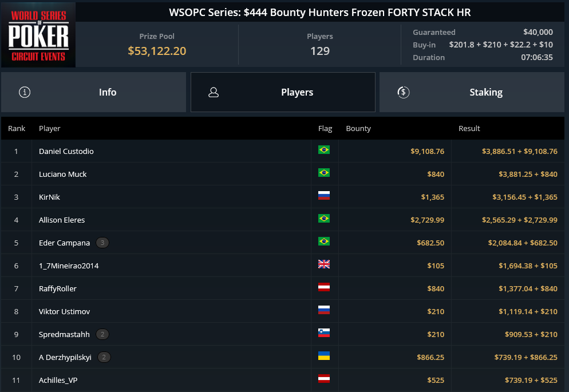The height and width of the screenshot is (392, 569).
Task: Click the Russian flag beside KirNik
Action: click(x=323, y=196)
